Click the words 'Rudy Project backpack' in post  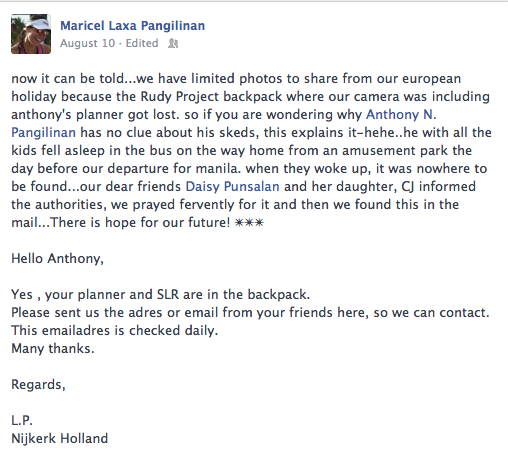211,97
